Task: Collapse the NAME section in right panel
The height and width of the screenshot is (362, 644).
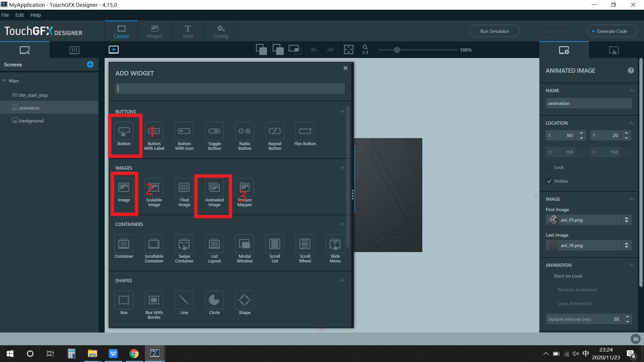Action: tap(631, 90)
